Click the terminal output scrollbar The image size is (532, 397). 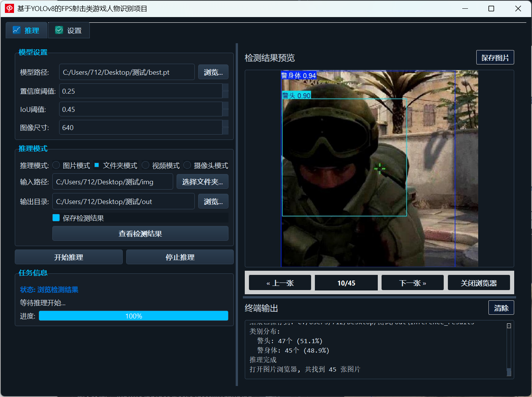click(509, 349)
